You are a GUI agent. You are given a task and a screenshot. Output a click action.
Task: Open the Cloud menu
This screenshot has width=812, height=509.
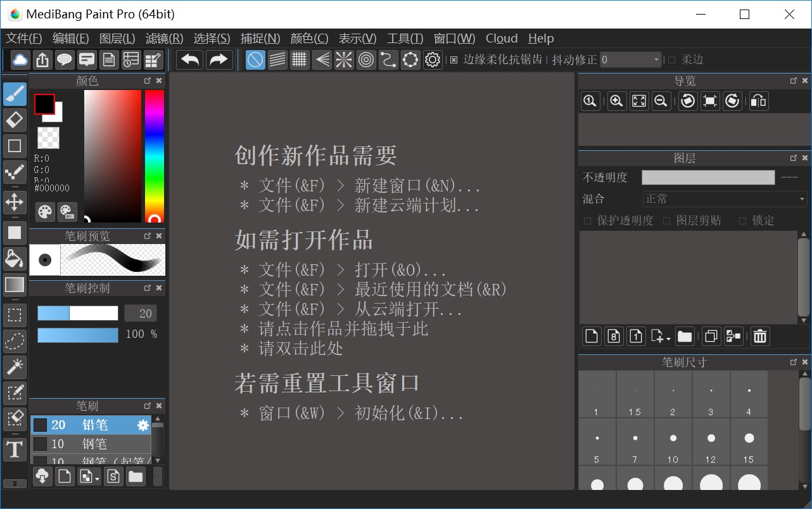pyautogui.click(x=502, y=39)
